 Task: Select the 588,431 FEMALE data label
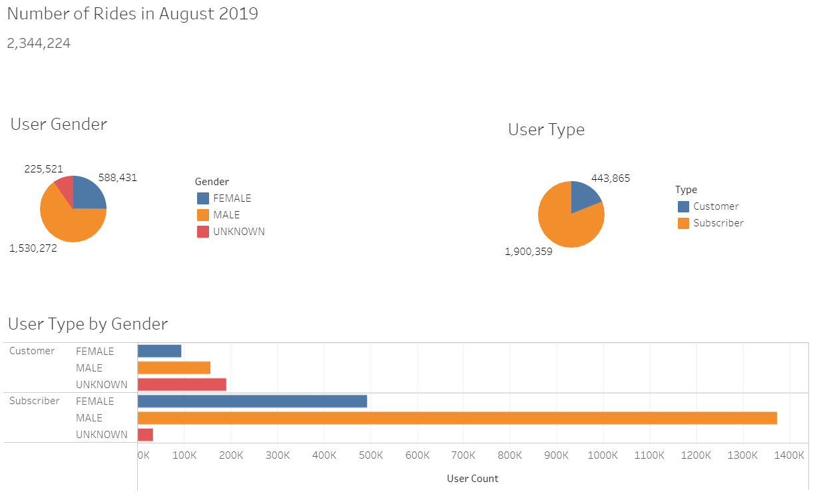click(x=119, y=178)
